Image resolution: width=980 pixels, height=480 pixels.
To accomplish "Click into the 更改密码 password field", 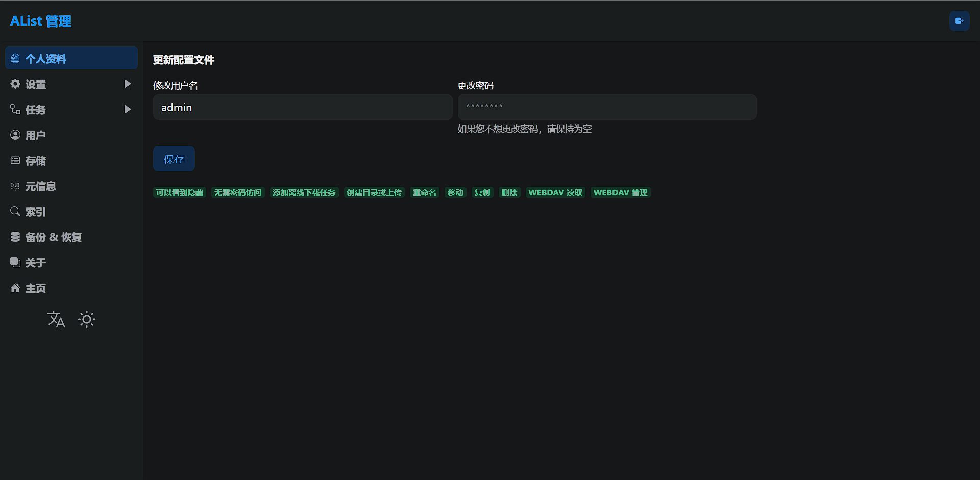I will tap(607, 108).
